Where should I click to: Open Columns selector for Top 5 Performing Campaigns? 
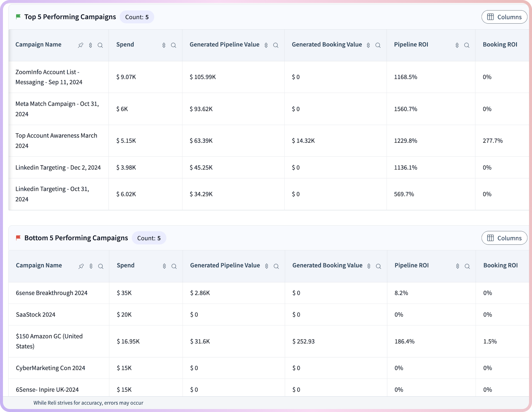point(504,17)
